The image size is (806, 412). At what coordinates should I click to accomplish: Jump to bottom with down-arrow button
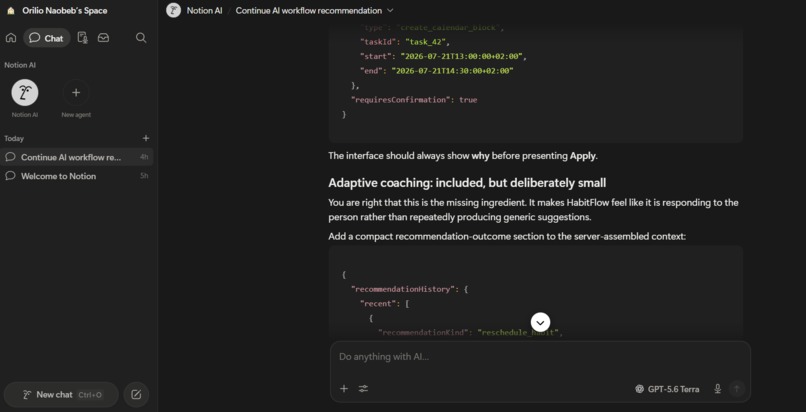point(540,323)
